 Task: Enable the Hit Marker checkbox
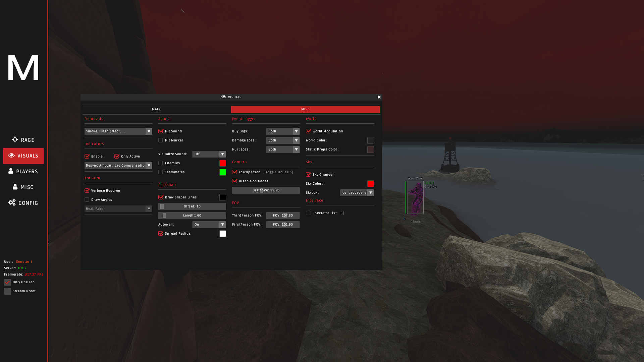point(161,140)
